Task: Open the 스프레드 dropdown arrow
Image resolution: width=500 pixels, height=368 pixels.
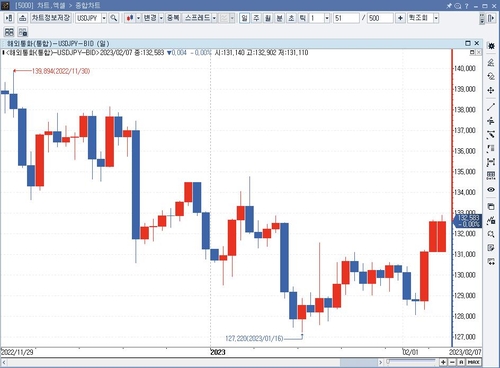Action: (214, 18)
